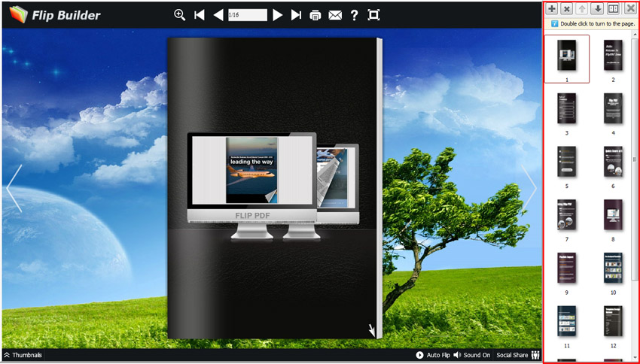Select page 2 thumbnail
The image size is (640, 364).
point(613,56)
